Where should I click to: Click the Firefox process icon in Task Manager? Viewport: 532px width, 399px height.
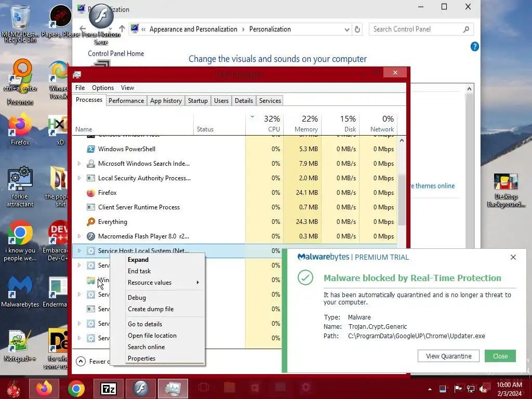click(90, 193)
